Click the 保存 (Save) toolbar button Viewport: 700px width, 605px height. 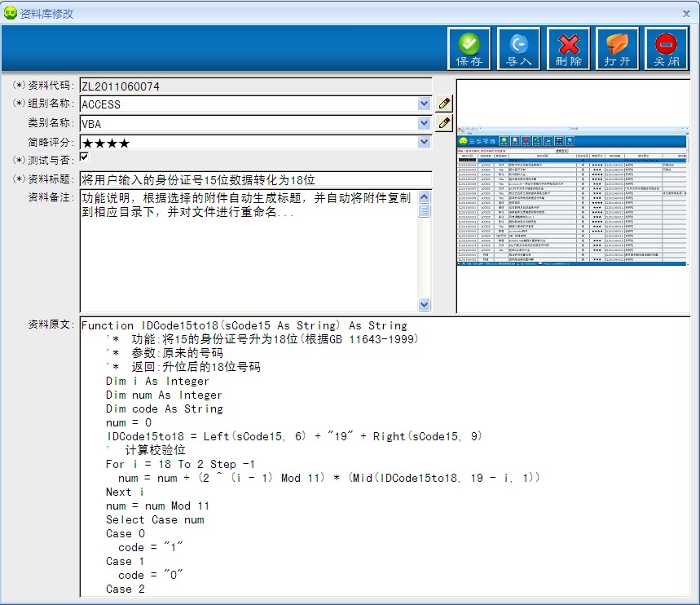[x=469, y=49]
